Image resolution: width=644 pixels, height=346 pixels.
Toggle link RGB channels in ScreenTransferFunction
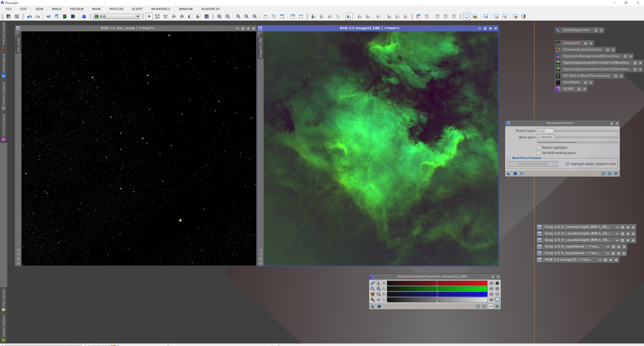[373, 283]
